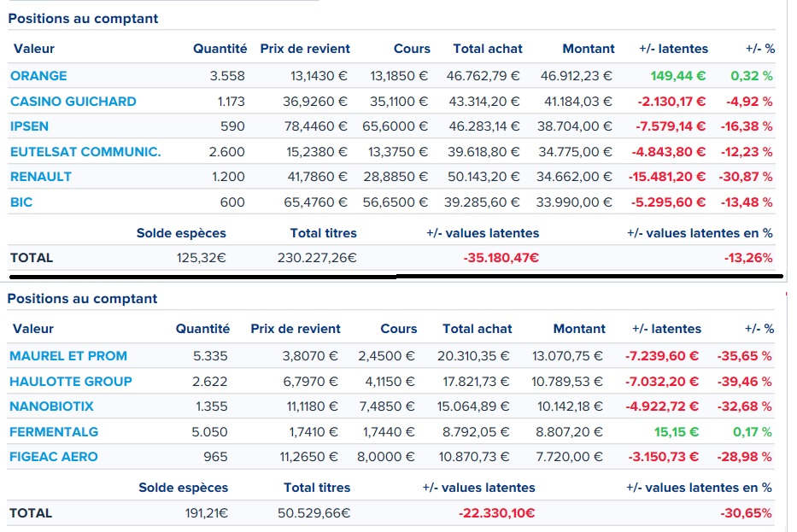
Task: Click EUTELSAT latent loss -4.843,80 €
Action: [x=669, y=151]
